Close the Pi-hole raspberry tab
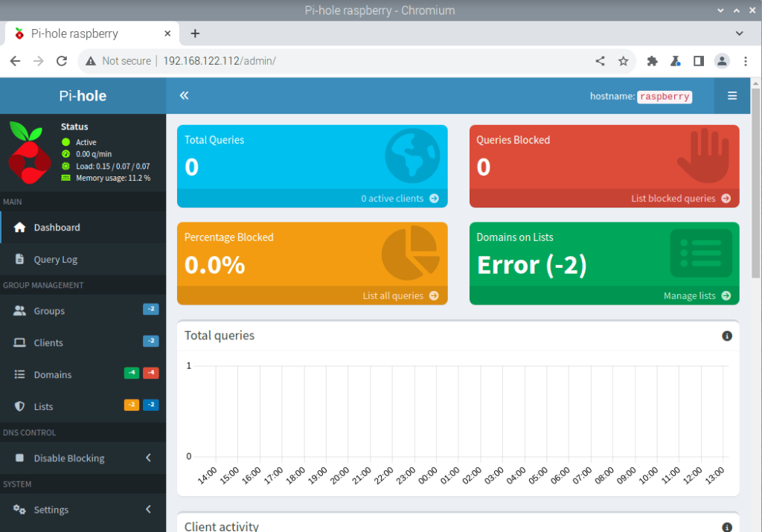762x532 pixels. 167,33
